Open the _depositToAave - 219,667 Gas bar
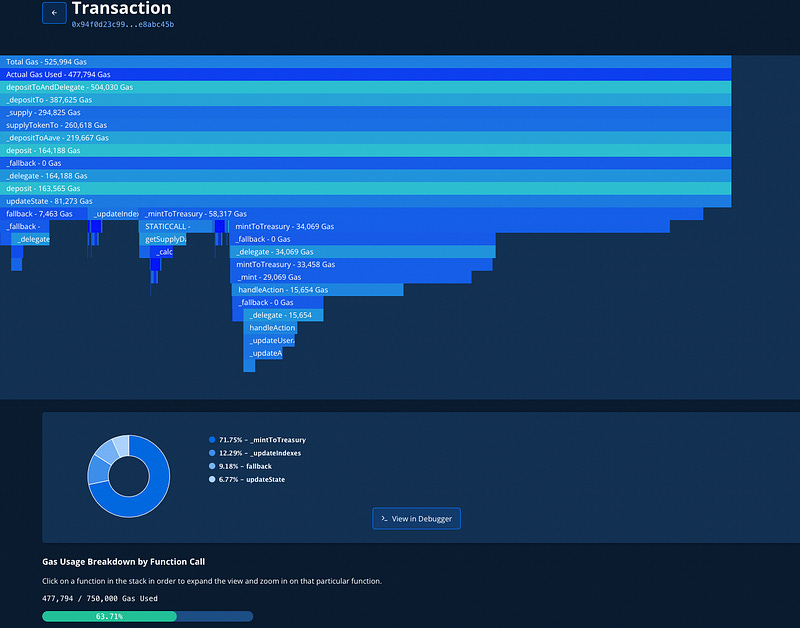Image resolution: width=800 pixels, height=628 pixels. 365,138
